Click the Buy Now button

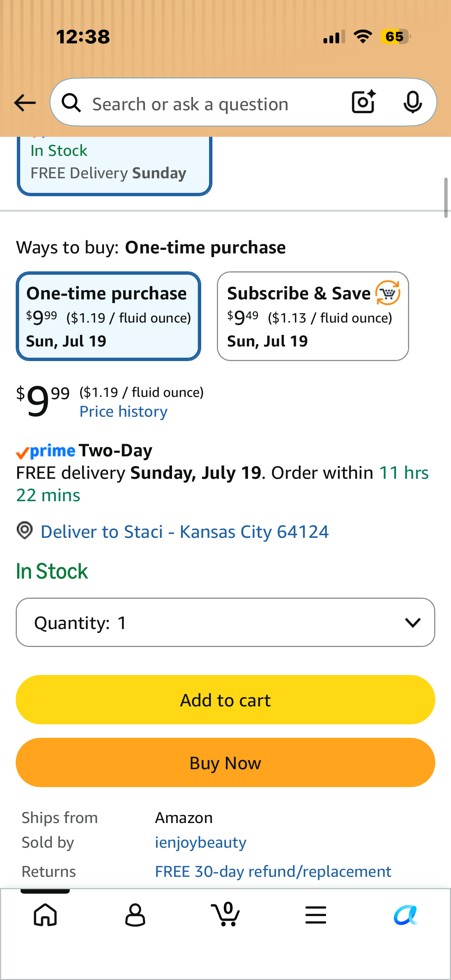click(225, 762)
